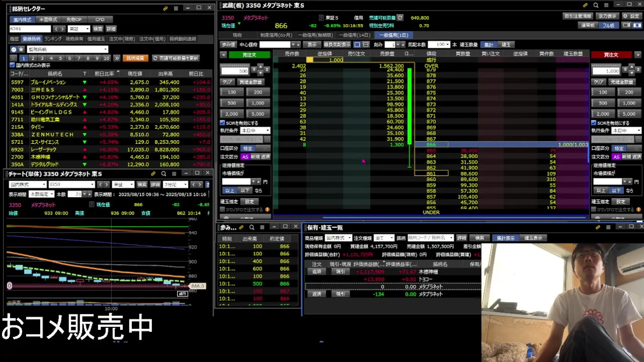
Task: Select 制度信用(6ヶ月) trading tab
Action: (276, 35)
